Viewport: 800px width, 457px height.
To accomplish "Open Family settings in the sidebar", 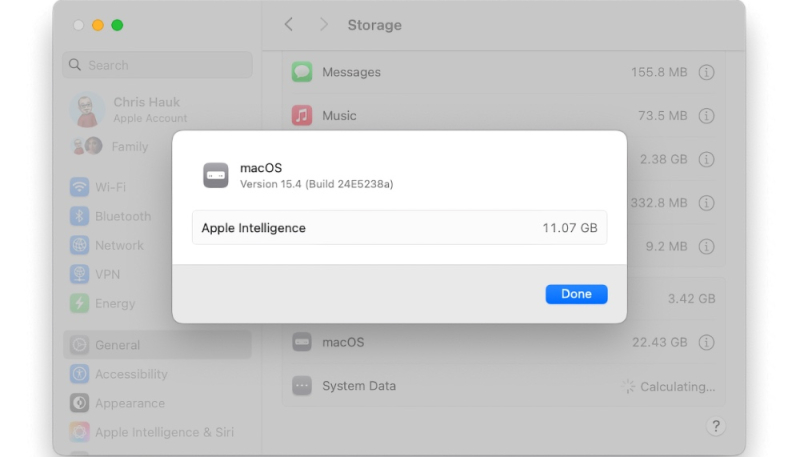I will click(x=129, y=146).
